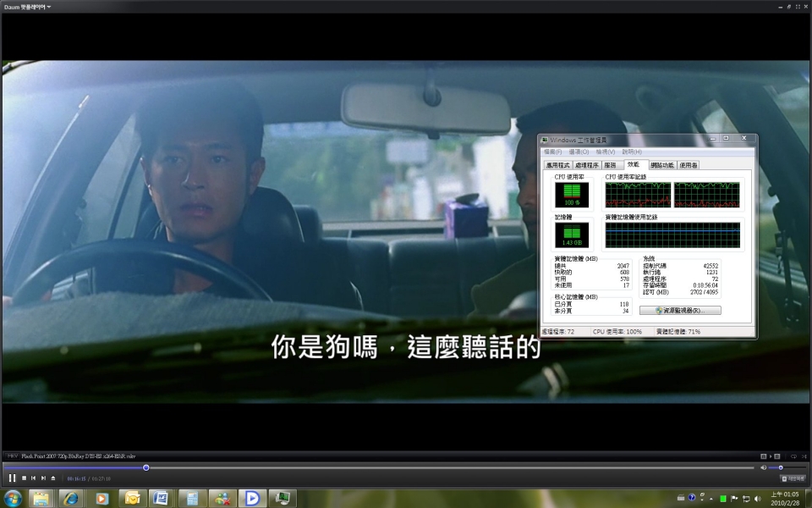This screenshot has width=812, height=508.
Task: Toggle shuffle playback mode
Action: coord(804,456)
